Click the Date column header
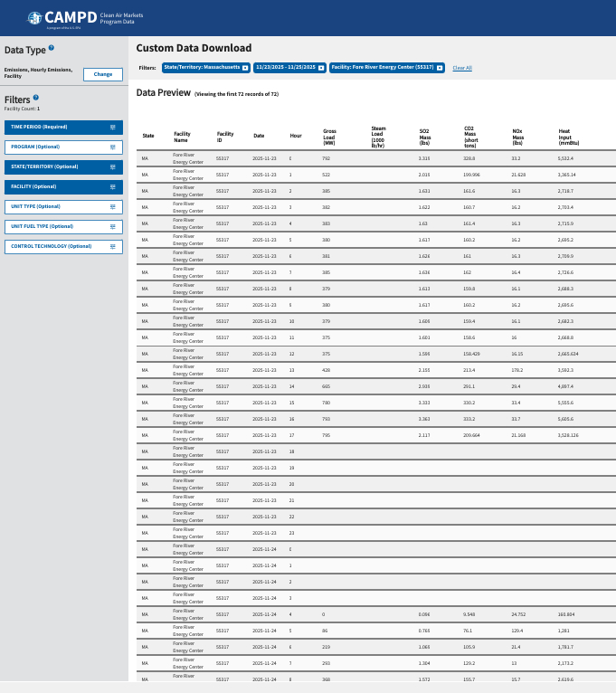Viewport: 616px width, 693px height. (x=259, y=136)
